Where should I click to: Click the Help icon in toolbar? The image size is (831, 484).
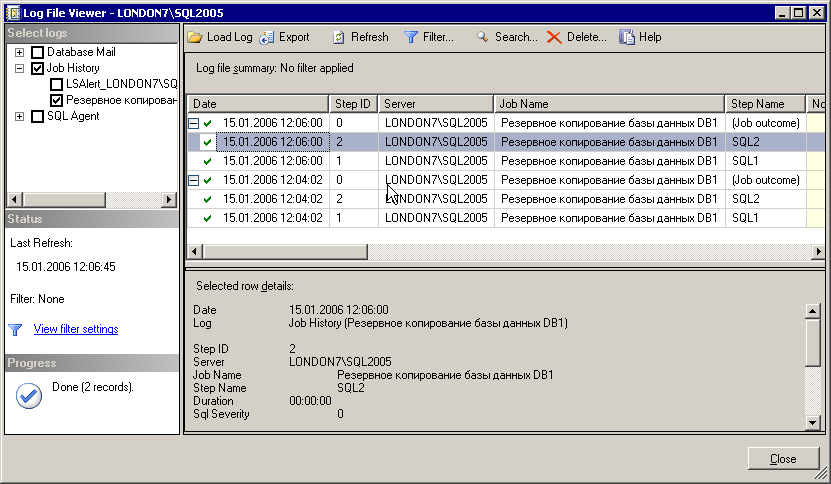click(627, 37)
